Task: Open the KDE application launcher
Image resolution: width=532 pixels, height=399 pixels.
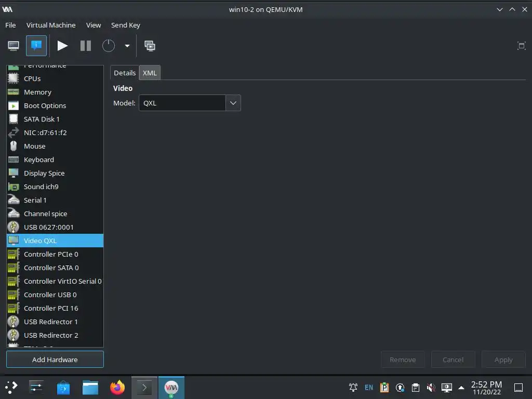Action: (11, 387)
